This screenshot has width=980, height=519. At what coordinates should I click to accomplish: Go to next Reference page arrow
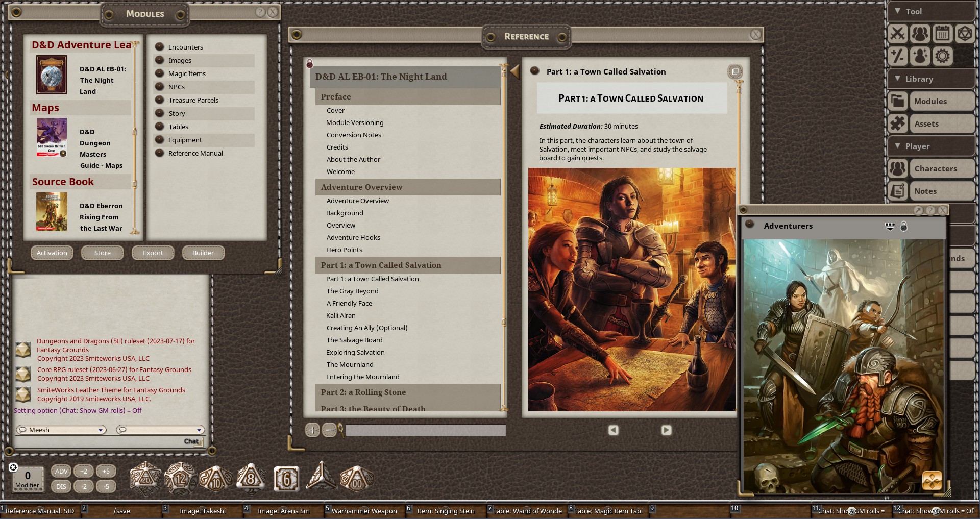pyautogui.click(x=667, y=430)
